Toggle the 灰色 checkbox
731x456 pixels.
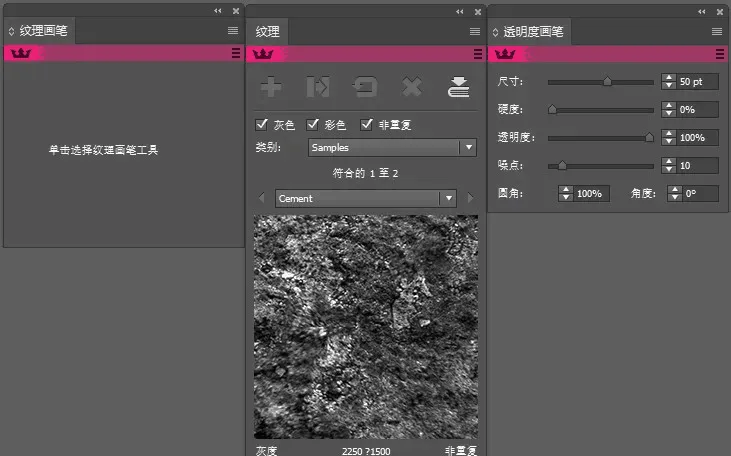pos(262,124)
